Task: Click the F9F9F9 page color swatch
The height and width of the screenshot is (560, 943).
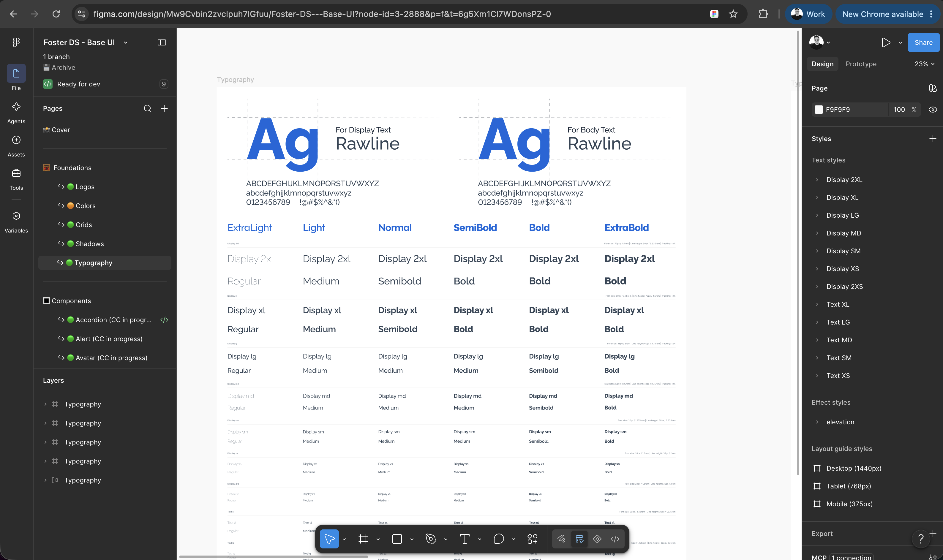Action: click(x=819, y=110)
